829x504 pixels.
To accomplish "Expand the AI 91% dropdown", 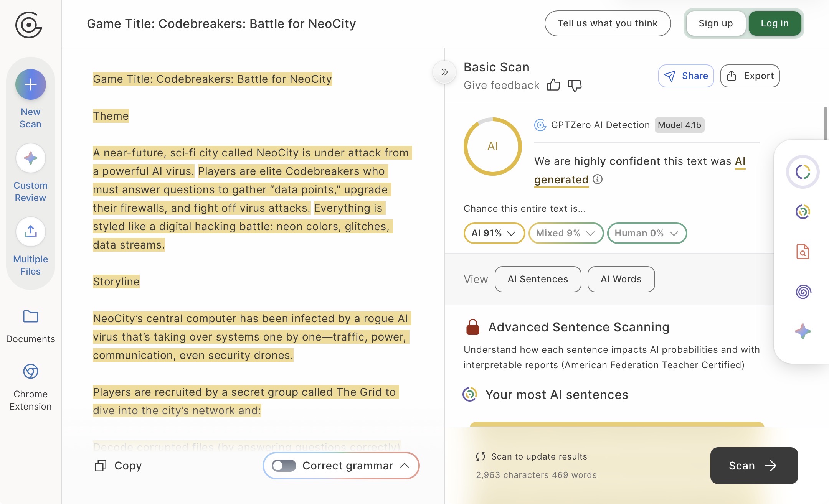I will click(x=494, y=233).
